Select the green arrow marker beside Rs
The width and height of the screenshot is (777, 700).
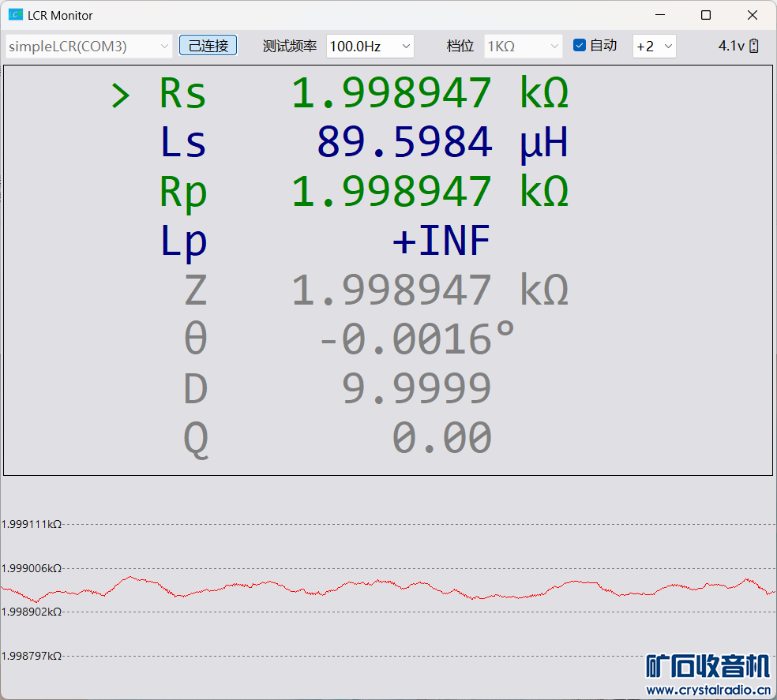tap(120, 95)
